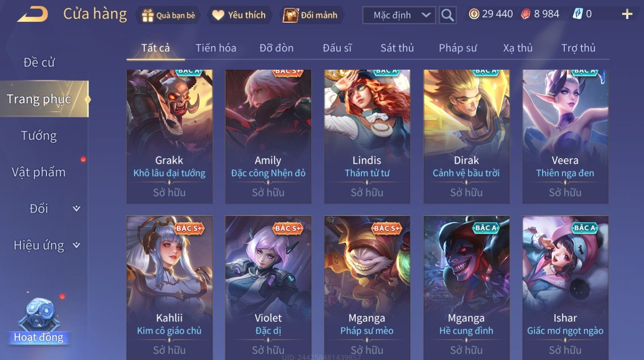Open Đổi mảnh chest icon
This screenshot has height=360, width=644.
tap(291, 15)
